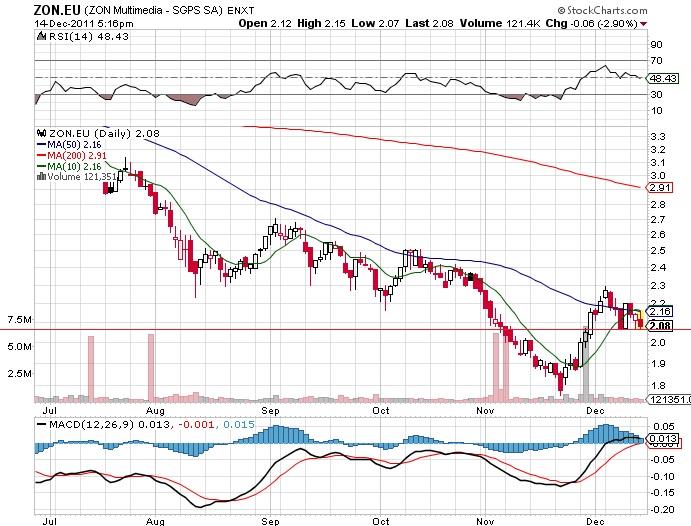Click the MA(50) 2.16 legend text
This screenshot has height=526, width=691.
[x=74, y=144]
